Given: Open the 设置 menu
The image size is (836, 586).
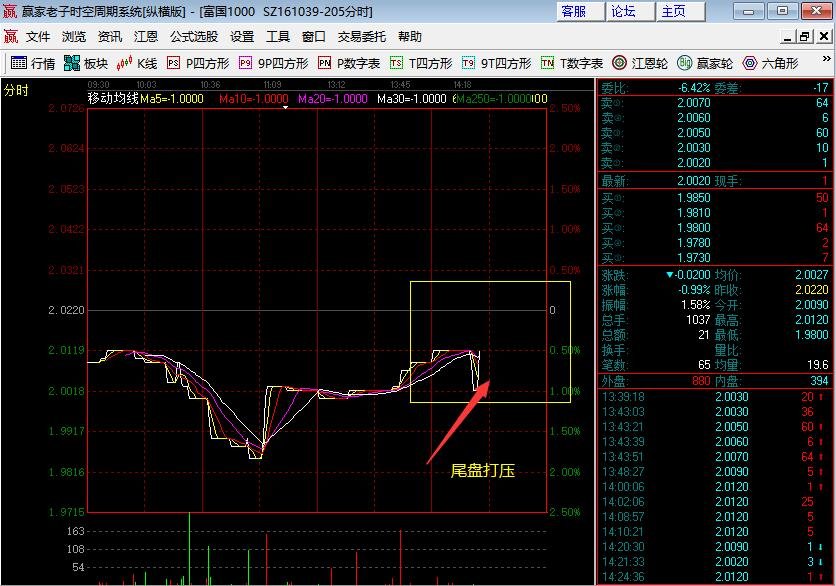Looking at the screenshot, I should pos(242,36).
